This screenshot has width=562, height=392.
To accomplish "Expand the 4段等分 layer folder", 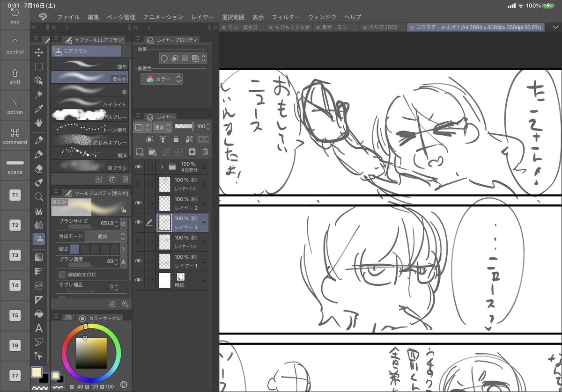I will coord(162,167).
